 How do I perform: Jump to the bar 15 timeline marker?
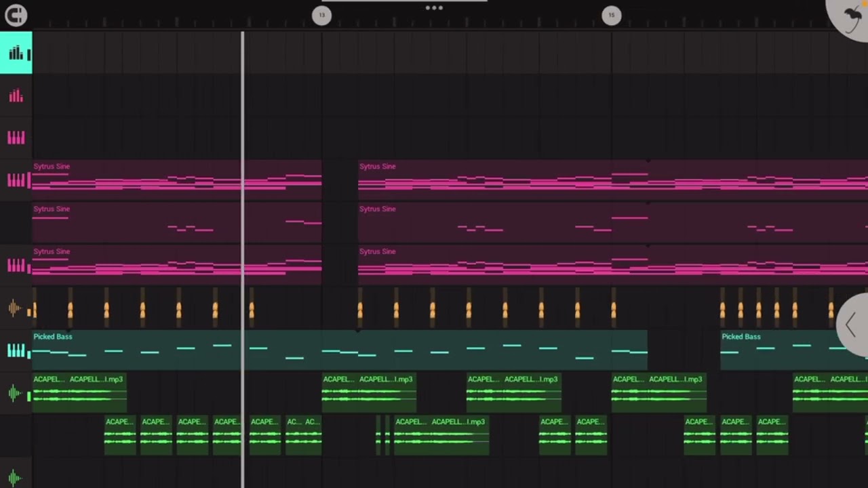point(611,15)
